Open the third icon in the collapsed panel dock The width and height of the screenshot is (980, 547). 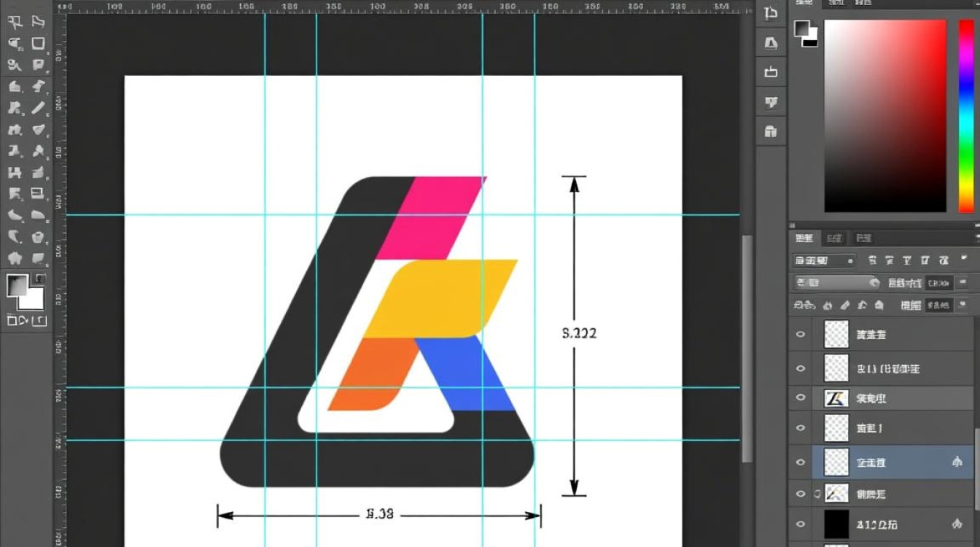(x=771, y=72)
